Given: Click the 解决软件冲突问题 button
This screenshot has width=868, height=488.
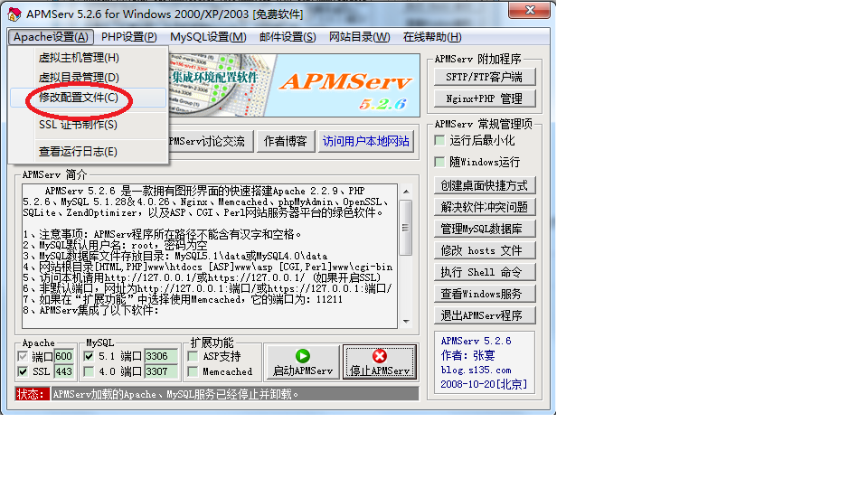Looking at the screenshot, I should click(x=485, y=207).
